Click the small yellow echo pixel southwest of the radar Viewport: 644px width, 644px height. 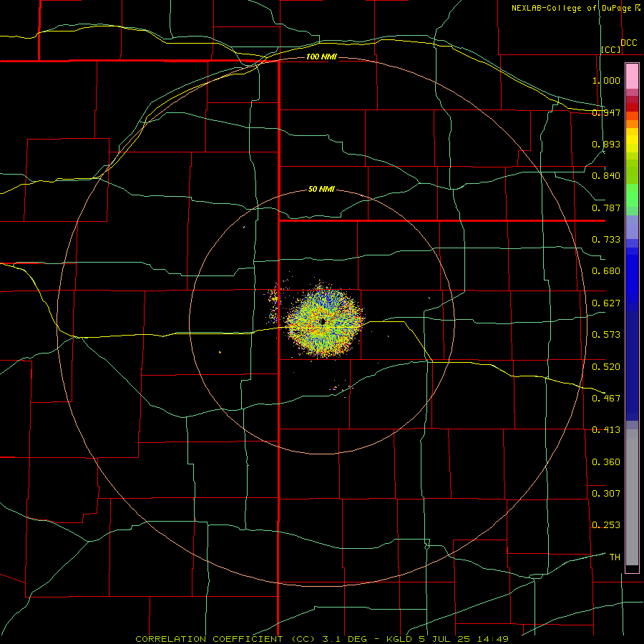pyautogui.click(x=220, y=352)
